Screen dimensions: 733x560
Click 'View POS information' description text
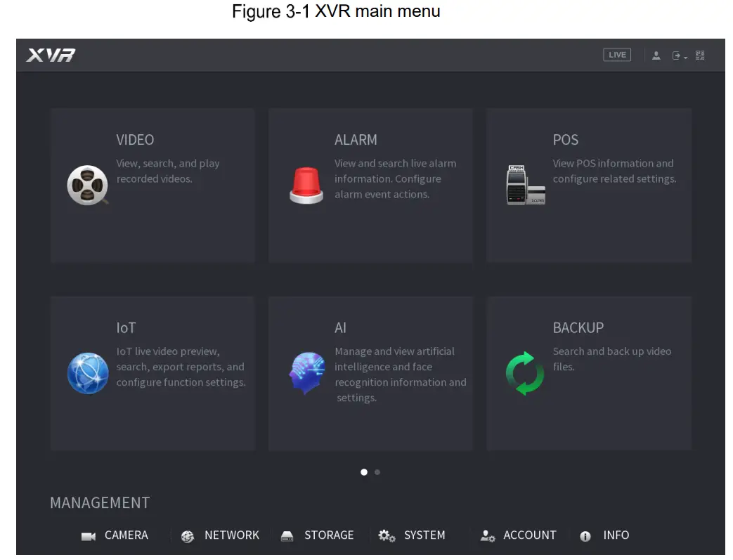point(614,171)
